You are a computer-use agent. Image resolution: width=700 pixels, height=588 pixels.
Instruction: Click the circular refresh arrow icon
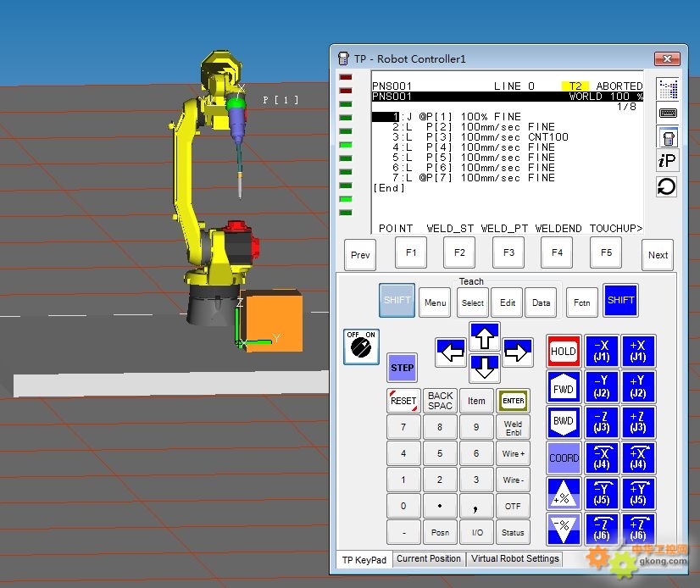(668, 186)
